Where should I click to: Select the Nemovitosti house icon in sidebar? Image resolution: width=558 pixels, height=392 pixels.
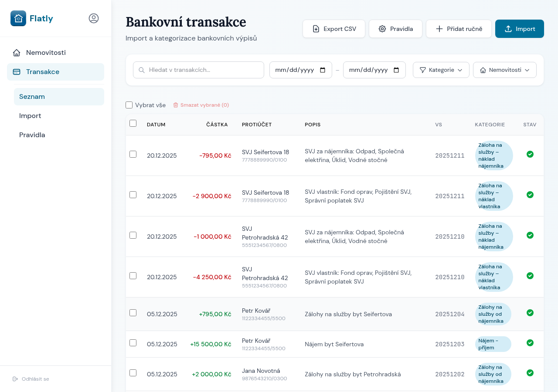coord(16,52)
